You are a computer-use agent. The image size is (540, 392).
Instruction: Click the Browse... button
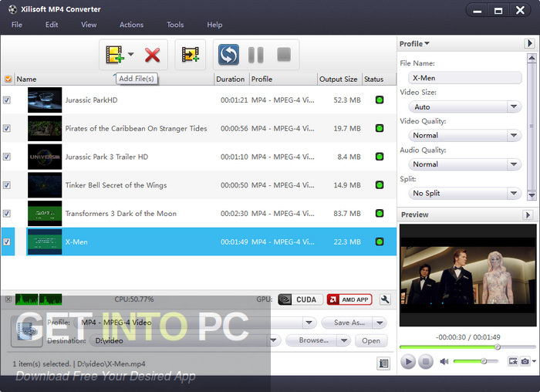pyautogui.click(x=312, y=340)
